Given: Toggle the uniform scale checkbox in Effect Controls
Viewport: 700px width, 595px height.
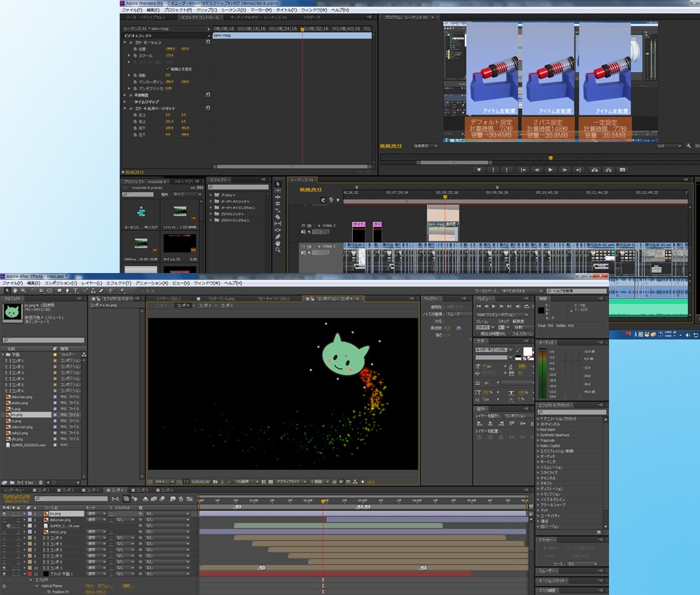Looking at the screenshot, I should coord(168,69).
